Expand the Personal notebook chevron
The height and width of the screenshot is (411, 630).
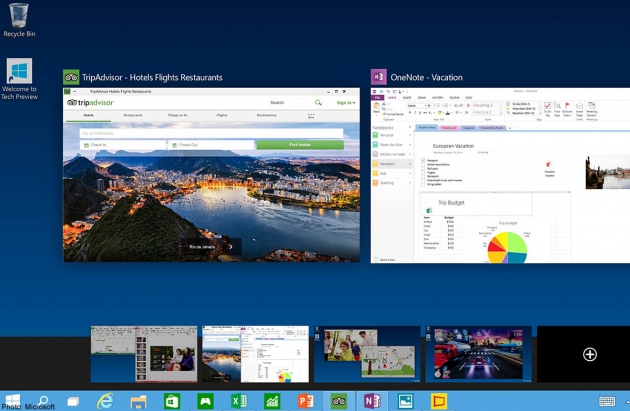[410, 135]
